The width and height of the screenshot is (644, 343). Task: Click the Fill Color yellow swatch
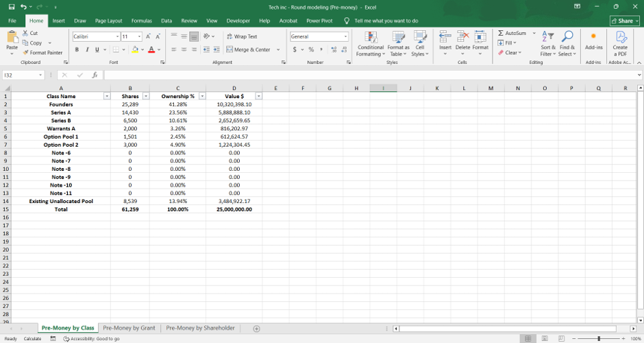[x=135, y=49]
